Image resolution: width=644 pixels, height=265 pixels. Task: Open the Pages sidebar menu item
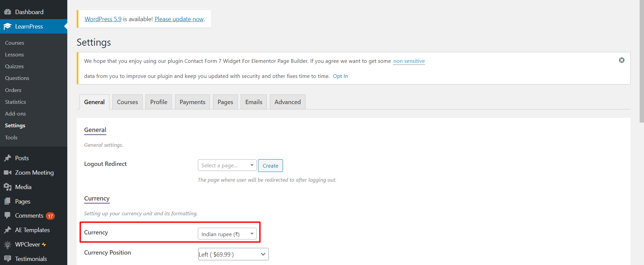pos(34,202)
